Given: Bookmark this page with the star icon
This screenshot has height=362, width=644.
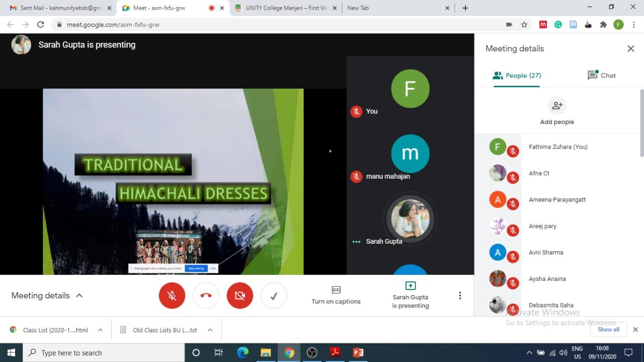Looking at the screenshot, I should [x=524, y=24].
